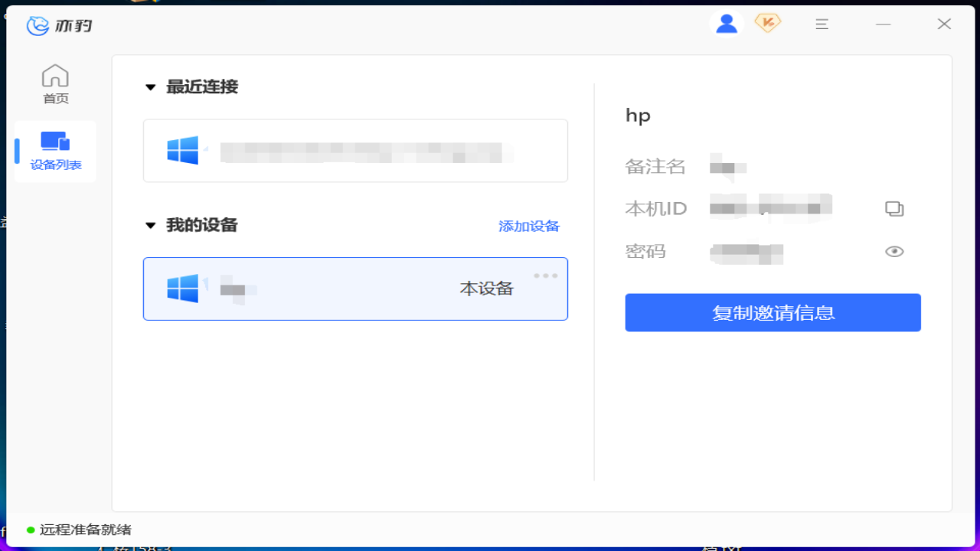Click the 复制邀请信息 button

pyautogui.click(x=773, y=312)
